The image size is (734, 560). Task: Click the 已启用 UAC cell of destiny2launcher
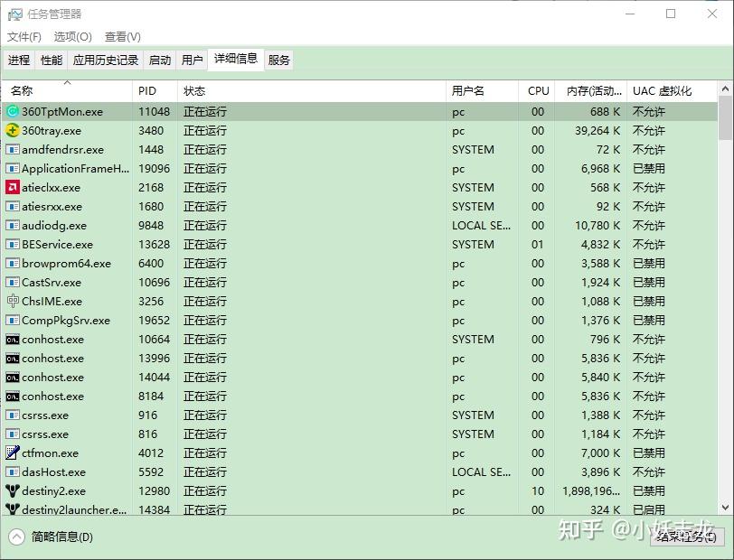[x=649, y=509]
